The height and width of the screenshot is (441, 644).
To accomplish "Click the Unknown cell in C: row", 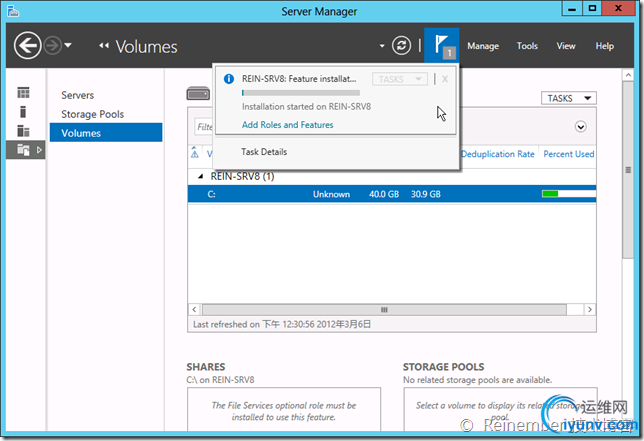I will pos(331,194).
